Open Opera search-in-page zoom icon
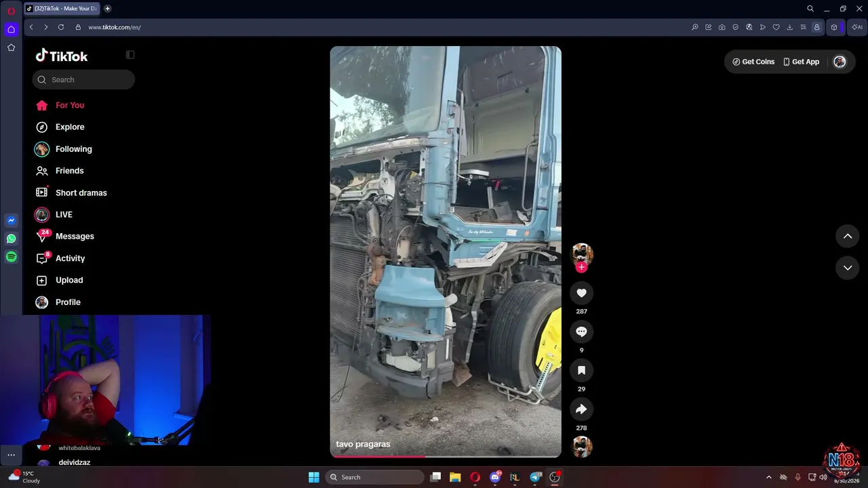Viewport: 868px width, 488px height. (x=695, y=27)
